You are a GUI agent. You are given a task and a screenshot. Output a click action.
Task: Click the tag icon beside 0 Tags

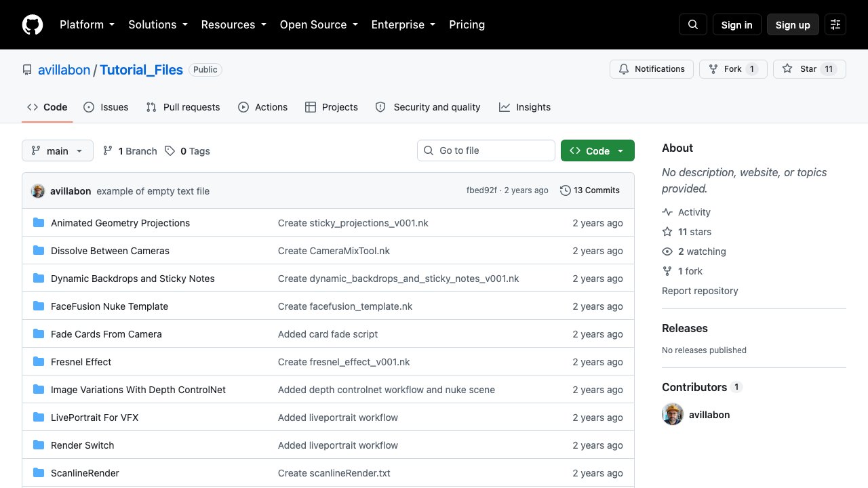(170, 151)
